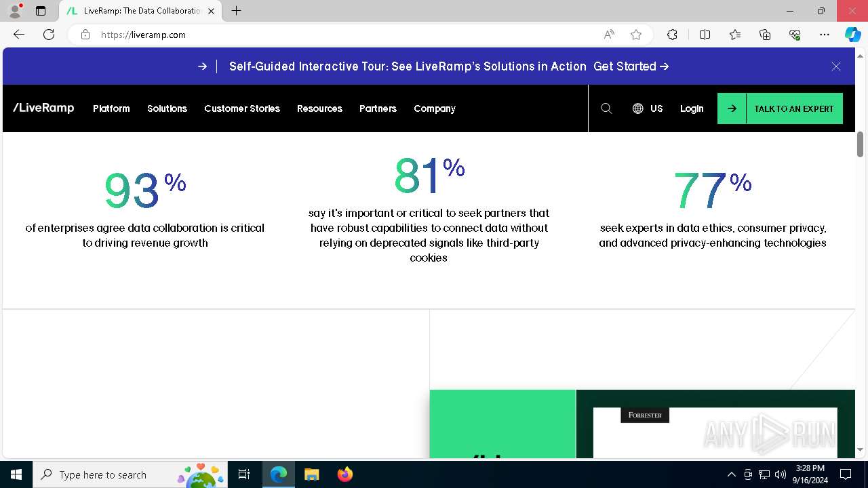This screenshot has height=488, width=868.
Task: Open a new tab with plus button
Action: click(x=236, y=11)
